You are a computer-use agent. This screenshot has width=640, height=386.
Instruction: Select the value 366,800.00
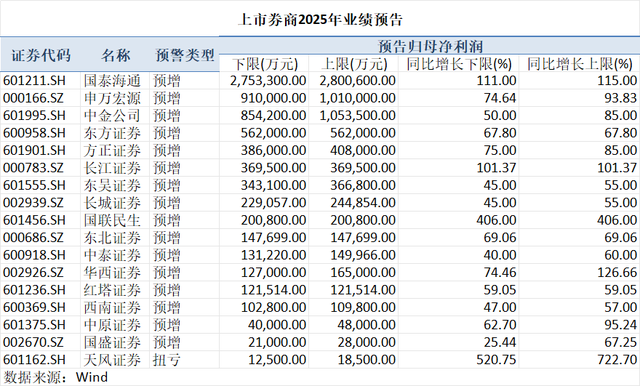[x=363, y=185]
